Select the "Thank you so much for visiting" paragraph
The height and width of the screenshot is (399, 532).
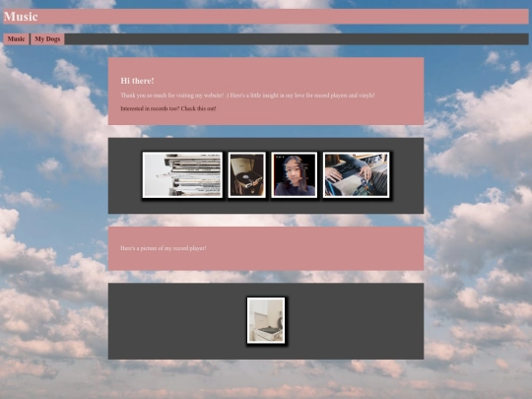[247, 96]
